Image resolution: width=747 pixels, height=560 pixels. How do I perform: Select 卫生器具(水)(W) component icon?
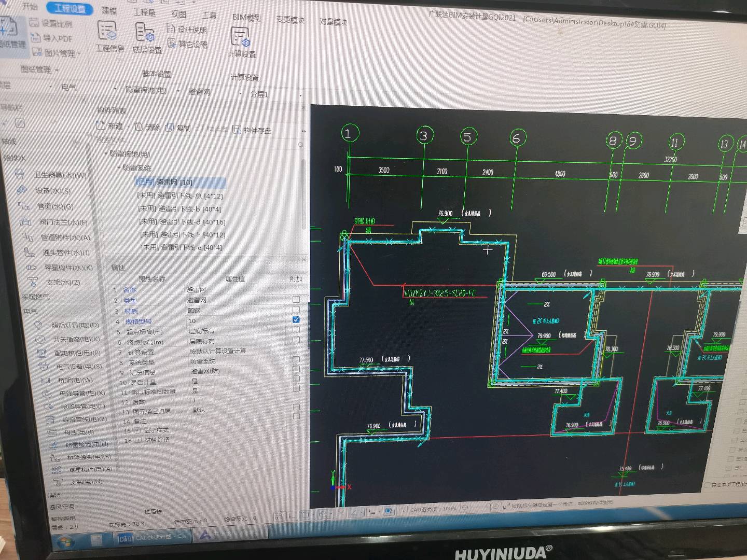point(20,174)
